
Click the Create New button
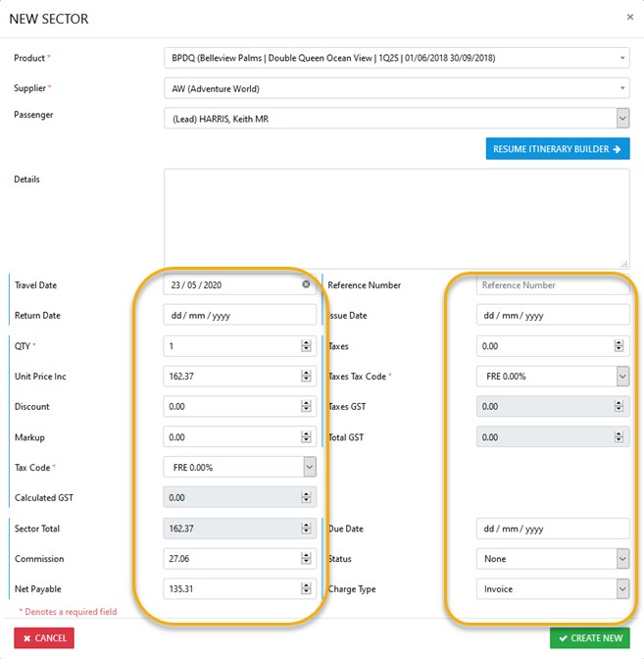pyautogui.click(x=589, y=637)
